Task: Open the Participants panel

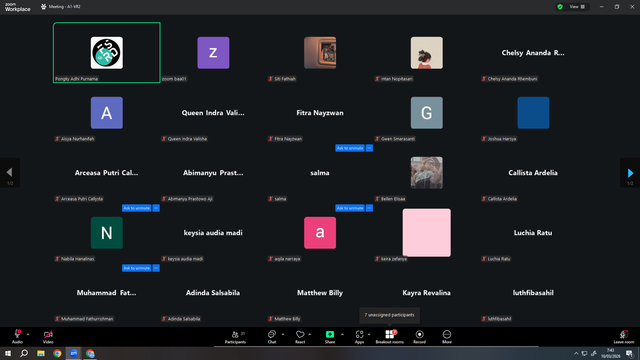Action: (236, 336)
